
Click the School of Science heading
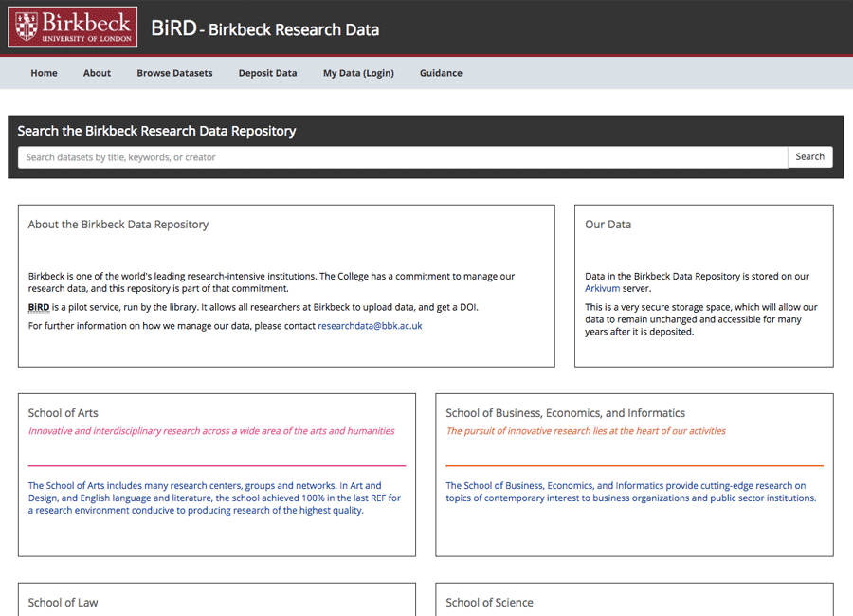coord(490,603)
